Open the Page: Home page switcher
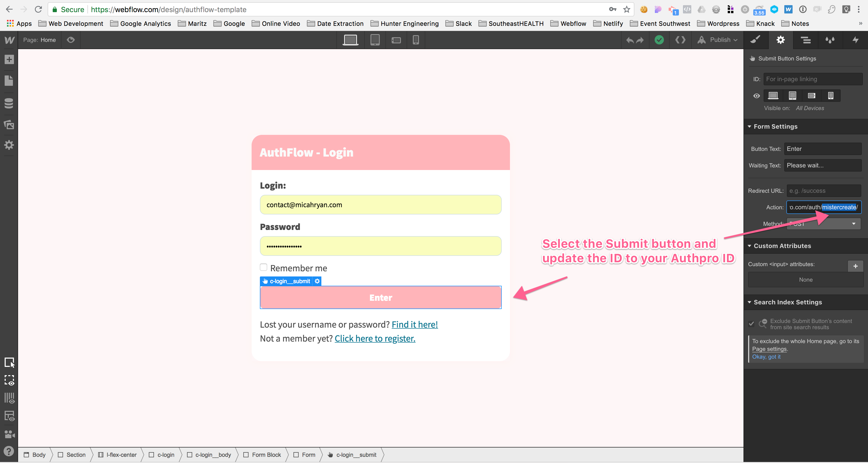 tap(40, 40)
